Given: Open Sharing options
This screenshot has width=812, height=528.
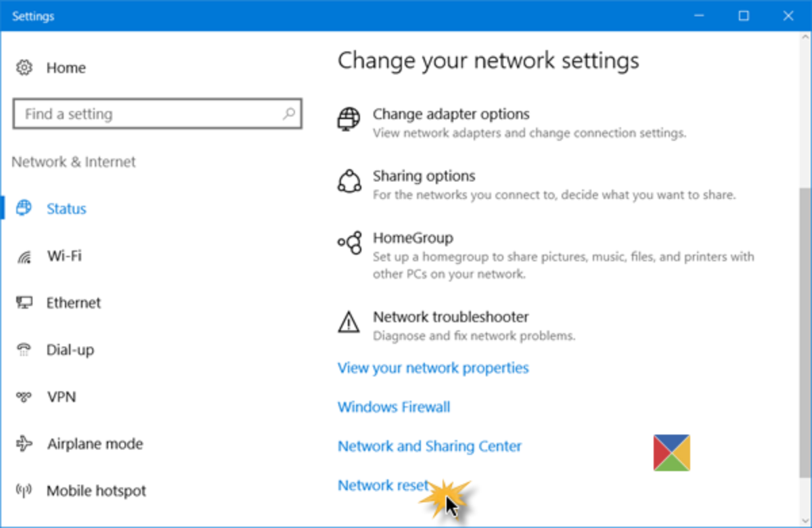Looking at the screenshot, I should [x=424, y=177].
